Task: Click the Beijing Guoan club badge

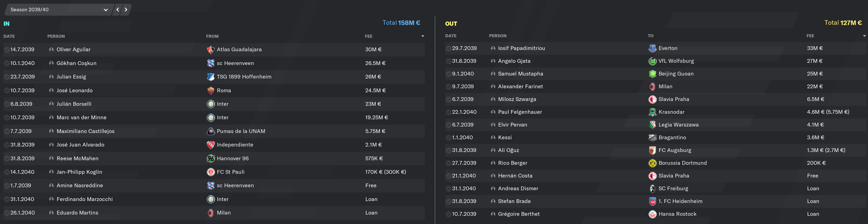Action: pyautogui.click(x=652, y=74)
